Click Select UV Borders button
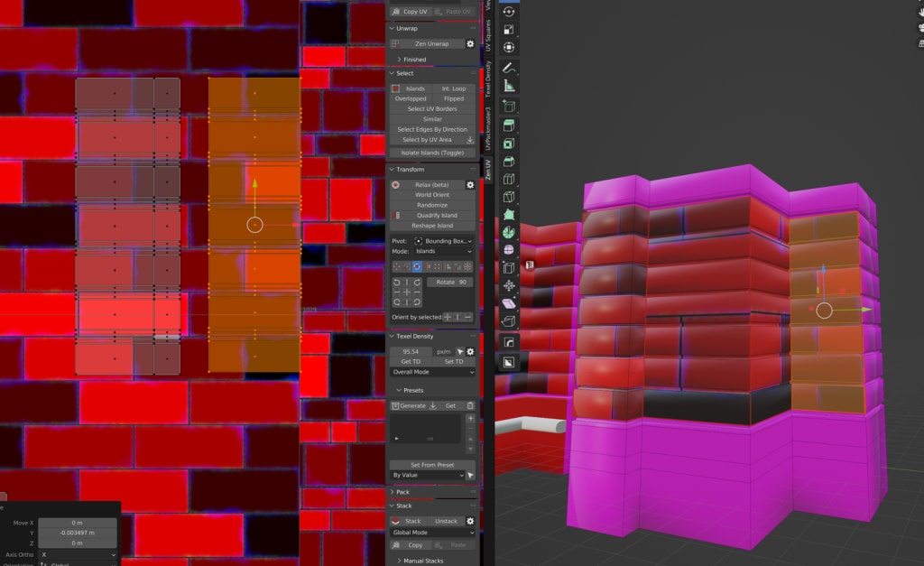 tap(432, 109)
